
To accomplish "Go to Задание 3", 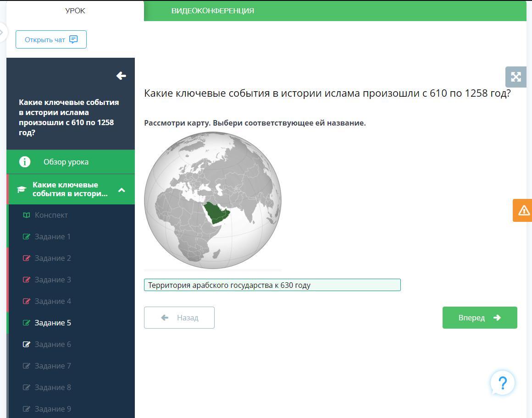I will pyautogui.click(x=53, y=280).
